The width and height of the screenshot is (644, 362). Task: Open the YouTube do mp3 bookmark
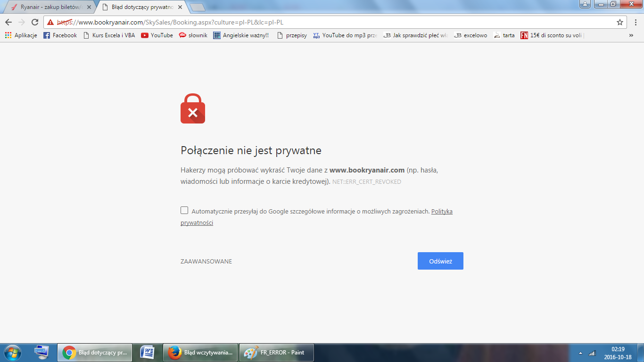[x=345, y=35]
